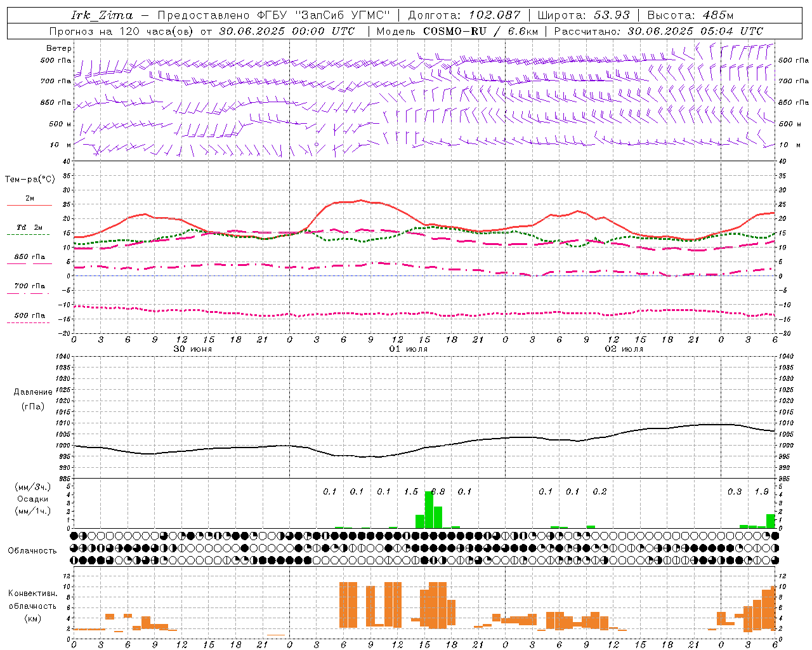Click the 0.2 precipitation amount label
Image resolution: width=812 pixels, height=650 pixels.
(x=599, y=491)
